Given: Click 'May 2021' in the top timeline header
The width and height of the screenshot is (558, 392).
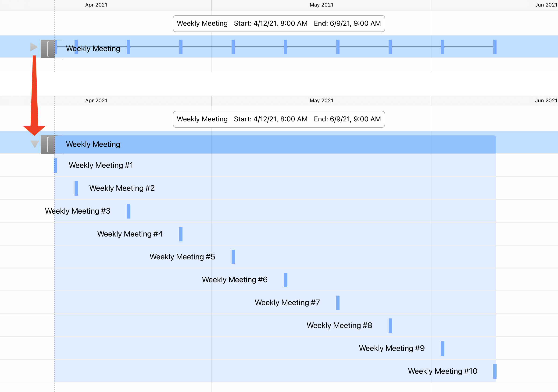Looking at the screenshot, I should 321,5.
